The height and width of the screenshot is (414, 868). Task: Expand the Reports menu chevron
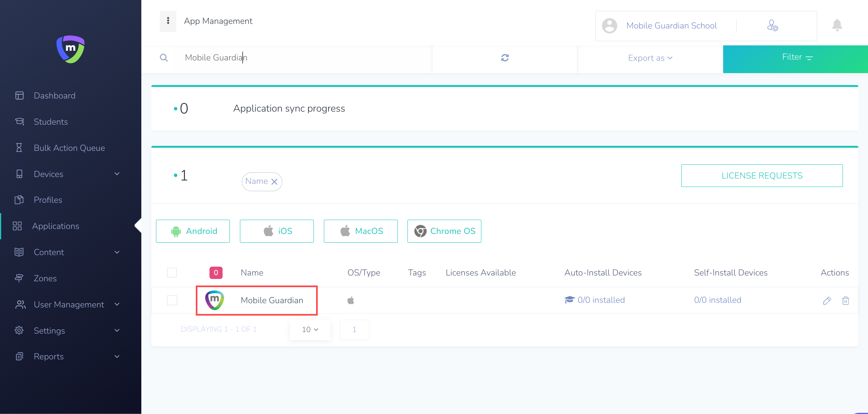click(117, 356)
